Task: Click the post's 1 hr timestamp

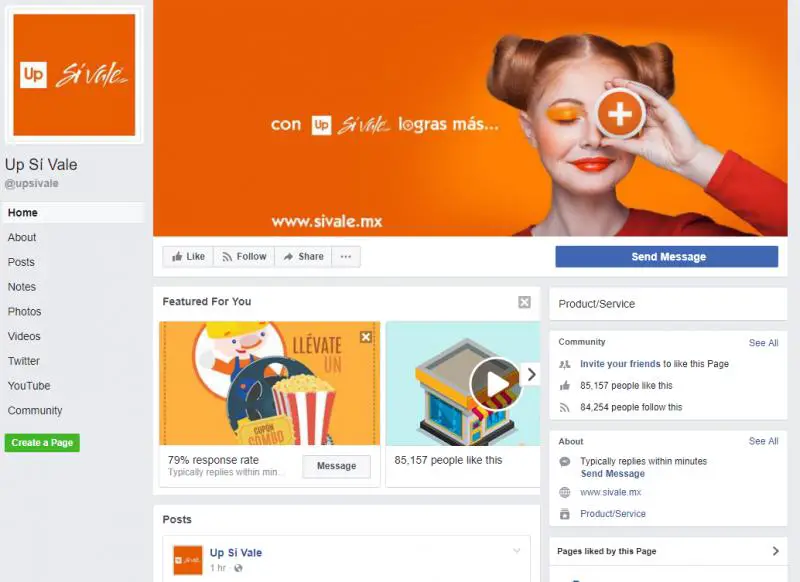Action: coord(218,568)
